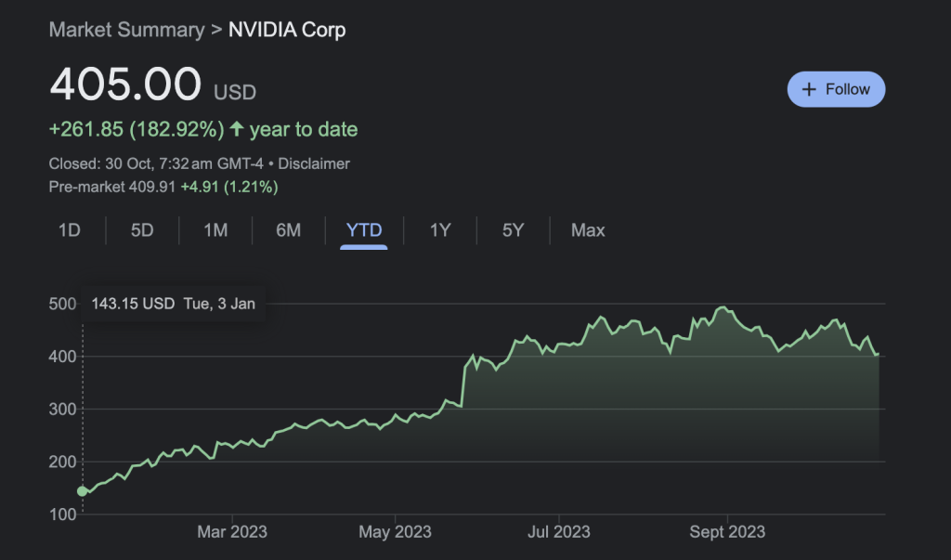Screen dimensions: 951x560
Task: Click the 405.00 stock price
Action: click(x=125, y=84)
